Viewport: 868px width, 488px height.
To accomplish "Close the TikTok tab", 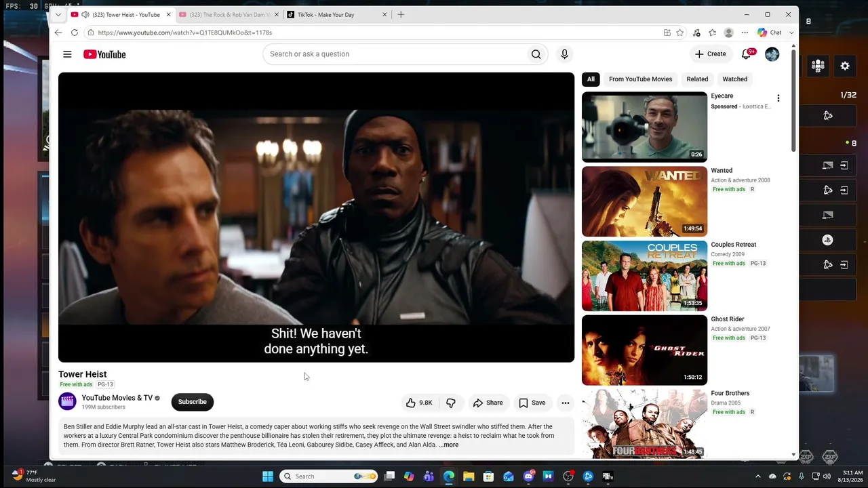I will point(384,14).
